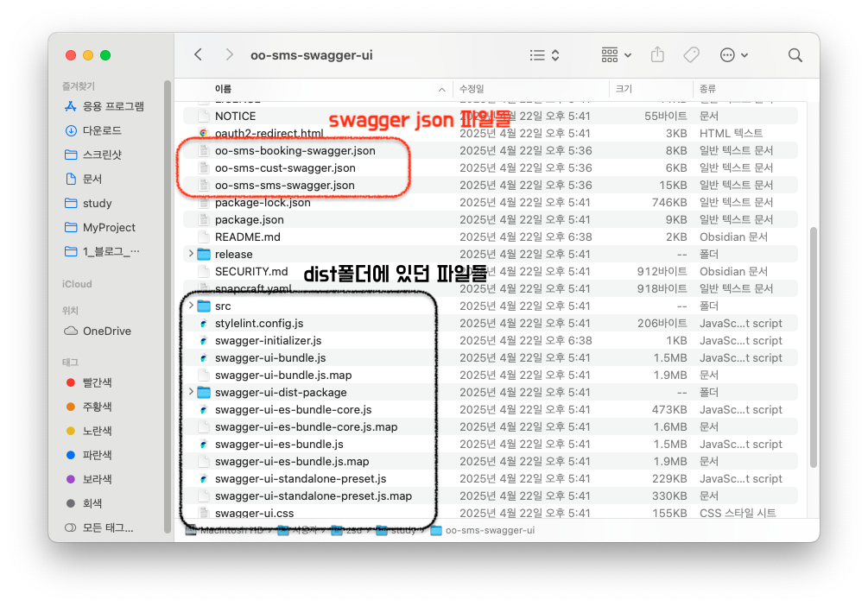Filter by the 주황색 orange tag
This screenshot has width=868, height=606.
coord(89,407)
